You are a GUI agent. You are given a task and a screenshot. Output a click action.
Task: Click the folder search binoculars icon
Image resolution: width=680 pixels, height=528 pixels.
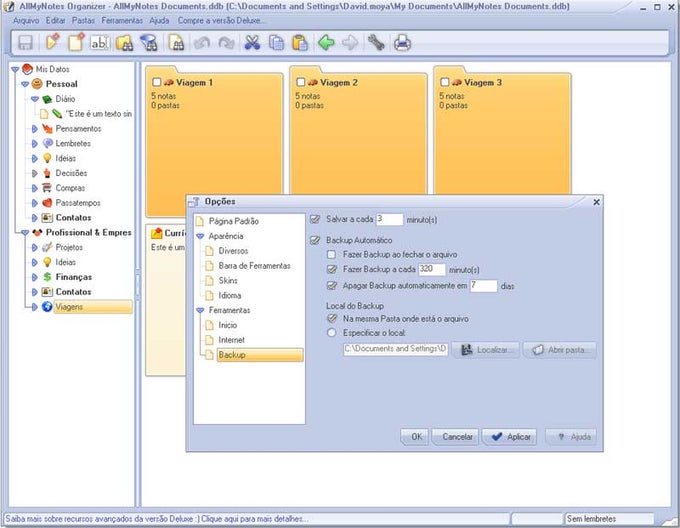click(x=124, y=43)
